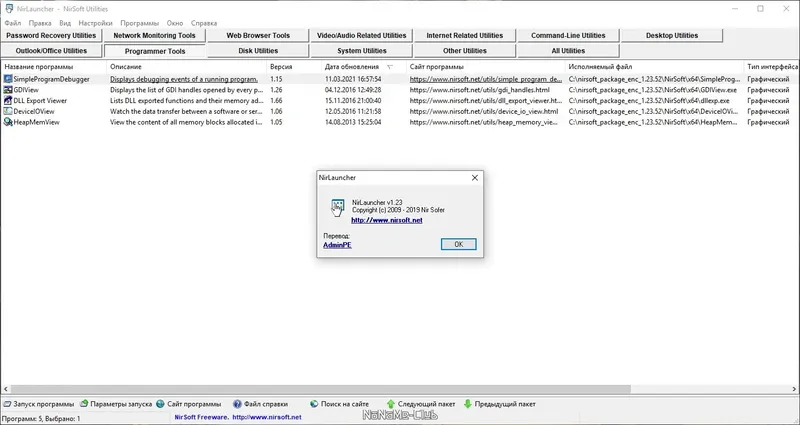800x425 pixels.
Task: Click the Параметры запуска toolbar icon
Action: pyautogui.click(x=84, y=404)
